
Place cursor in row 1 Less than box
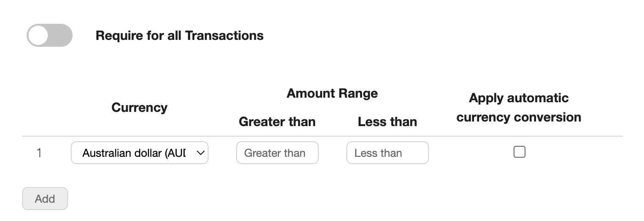(x=388, y=153)
